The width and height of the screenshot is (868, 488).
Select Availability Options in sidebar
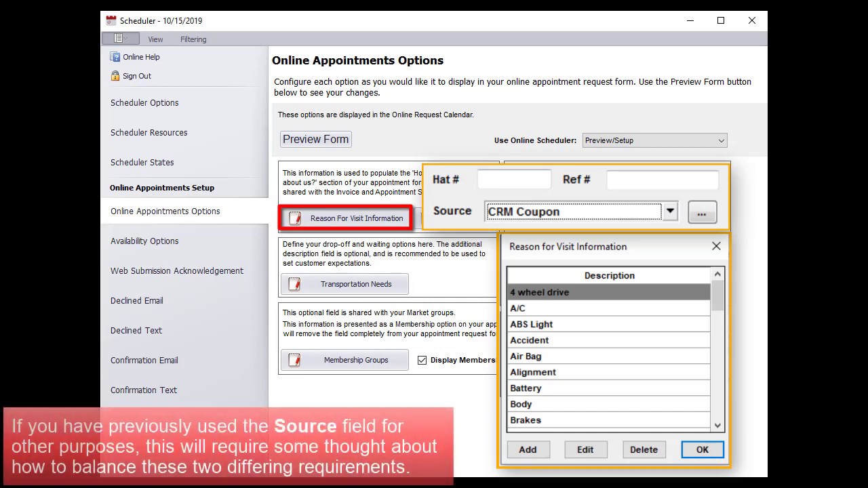point(144,241)
